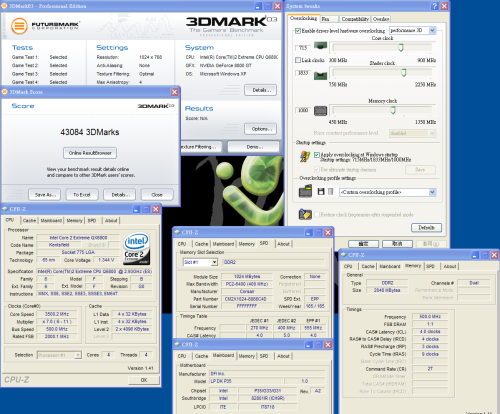Click the 確定 OK button
The width and height of the screenshot is (500, 414).
pos(363,244)
